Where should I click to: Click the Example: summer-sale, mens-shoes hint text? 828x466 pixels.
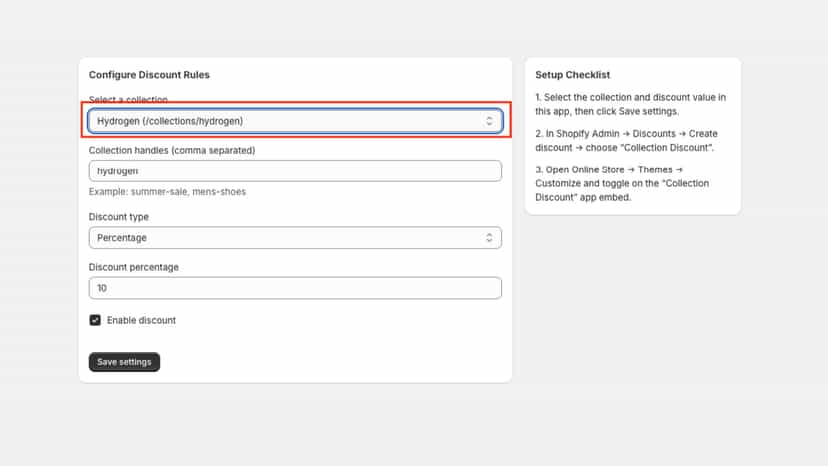click(x=167, y=192)
